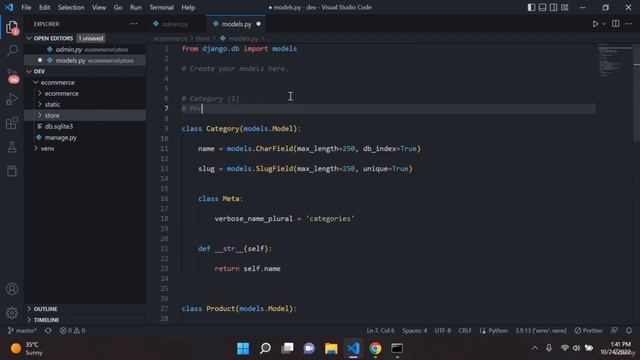This screenshot has width=640, height=360.
Task: Open the Go menu
Action: click(x=118, y=7)
